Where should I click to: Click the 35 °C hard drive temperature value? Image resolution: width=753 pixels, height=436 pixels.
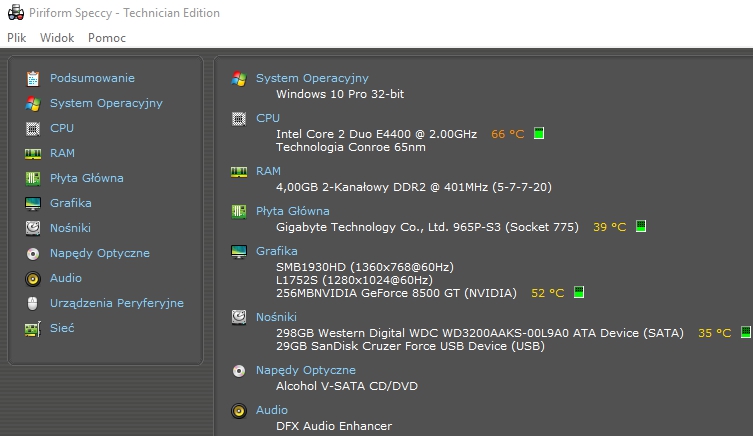click(x=715, y=333)
